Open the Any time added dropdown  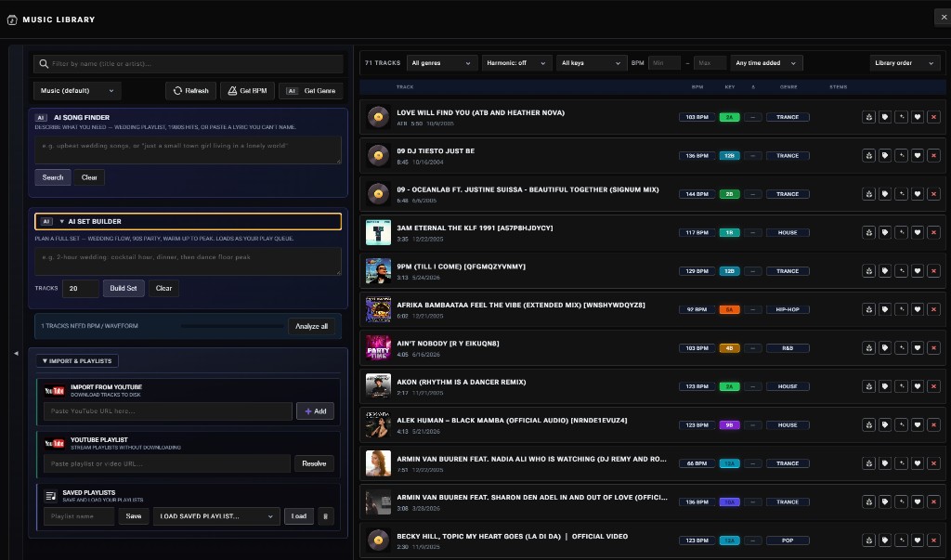tap(766, 63)
